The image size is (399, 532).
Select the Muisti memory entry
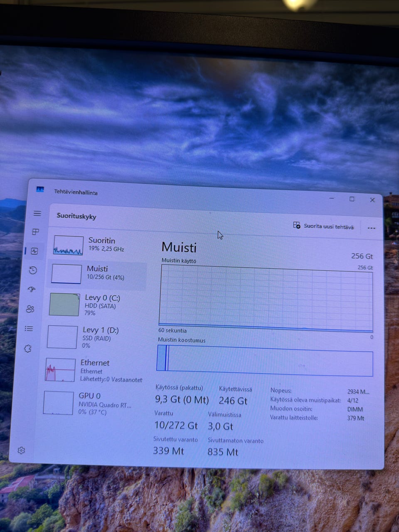click(x=97, y=274)
